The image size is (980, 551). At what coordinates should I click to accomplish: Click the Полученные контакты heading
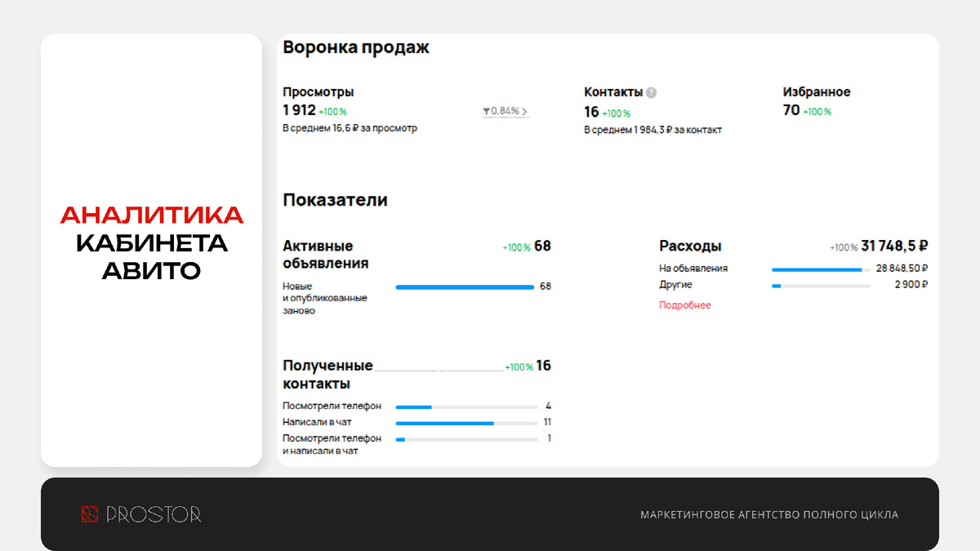(327, 375)
